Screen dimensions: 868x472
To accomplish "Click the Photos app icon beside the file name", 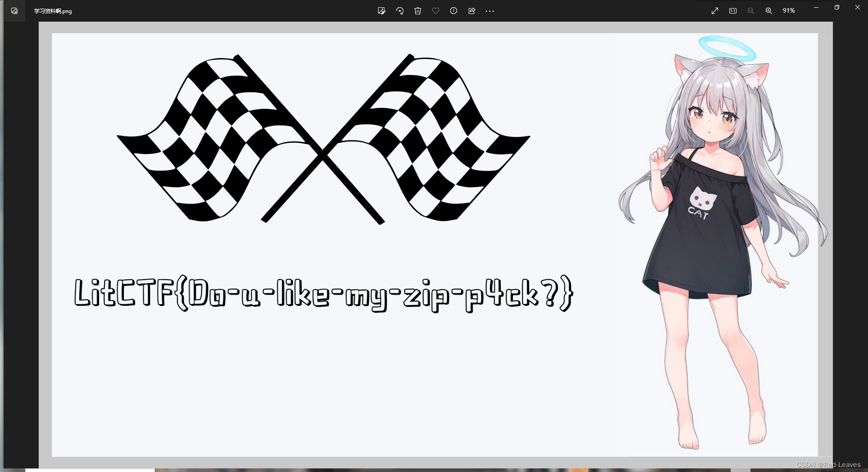I will [x=14, y=11].
